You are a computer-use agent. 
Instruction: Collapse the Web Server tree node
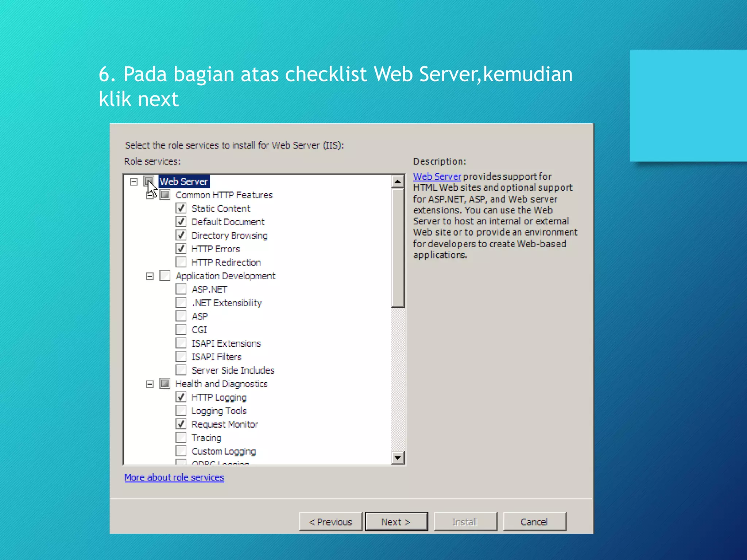tap(134, 182)
